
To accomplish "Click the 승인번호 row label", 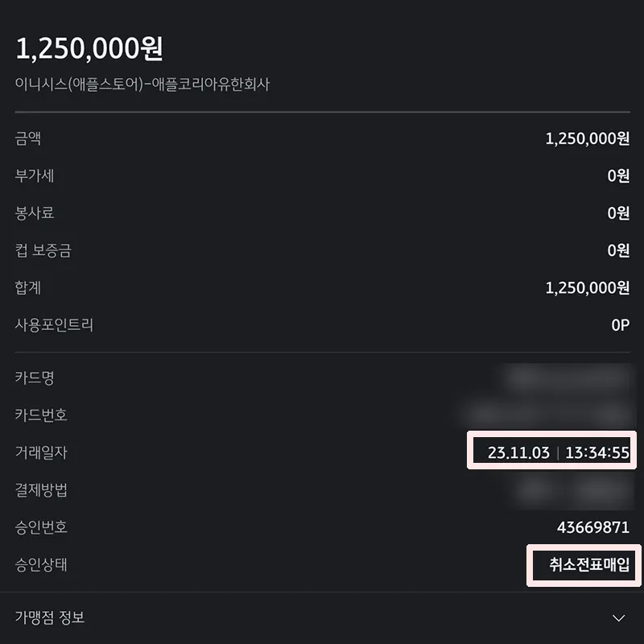I will [x=41, y=527].
